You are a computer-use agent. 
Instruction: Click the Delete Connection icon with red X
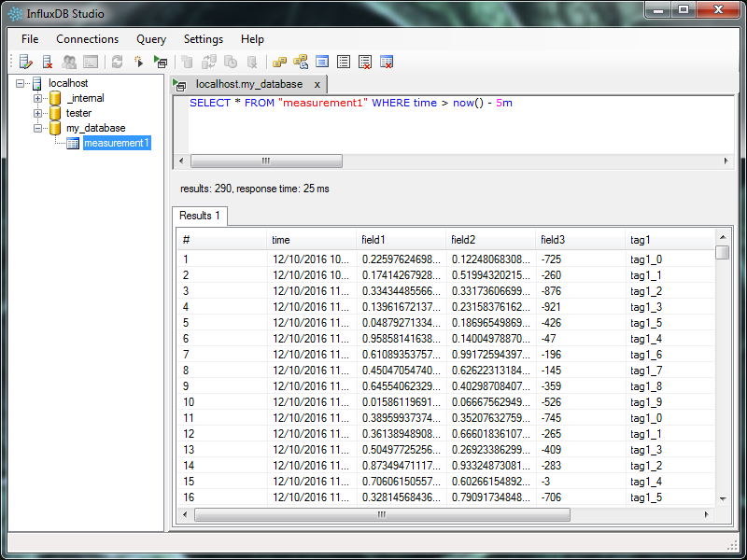(47, 63)
